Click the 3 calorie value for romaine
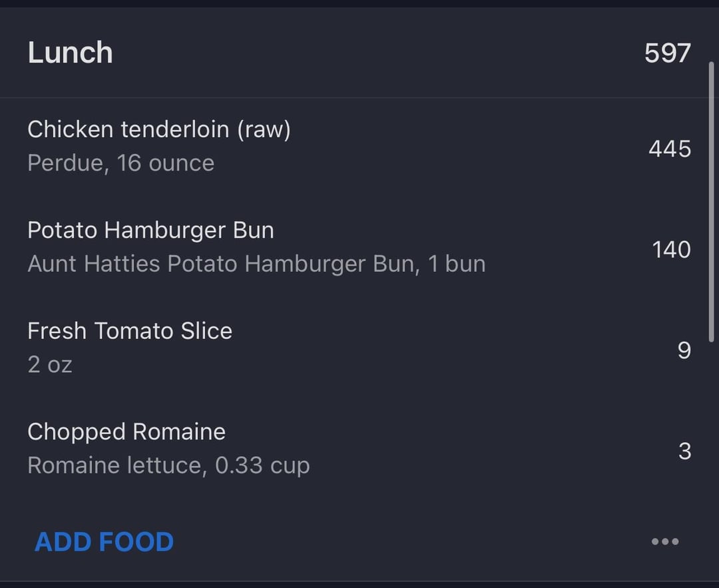The width and height of the screenshot is (719, 588). click(684, 451)
